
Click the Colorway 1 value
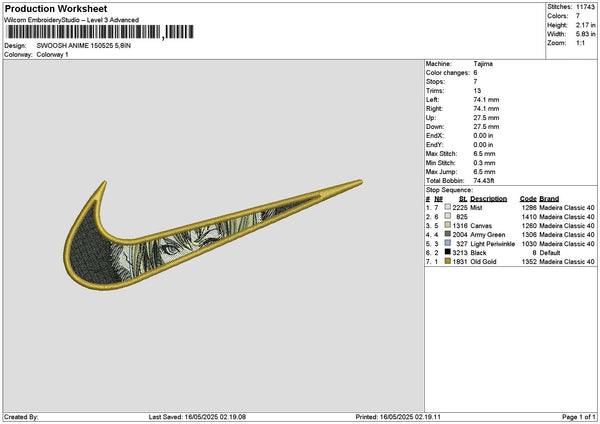52,55
